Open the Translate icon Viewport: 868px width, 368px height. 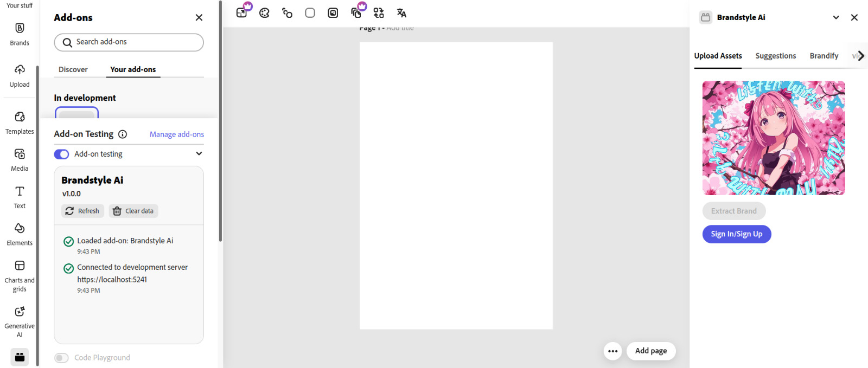tap(401, 13)
